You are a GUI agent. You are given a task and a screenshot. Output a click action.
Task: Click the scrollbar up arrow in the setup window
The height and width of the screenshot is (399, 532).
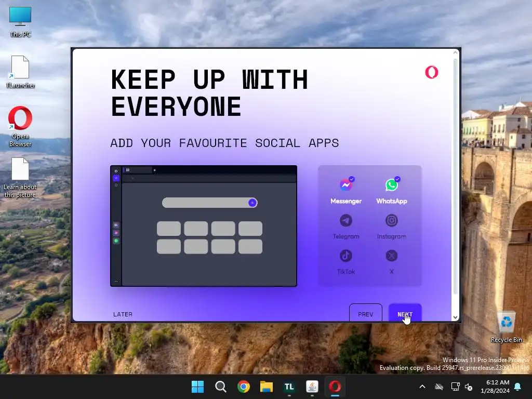tap(455, 52)
